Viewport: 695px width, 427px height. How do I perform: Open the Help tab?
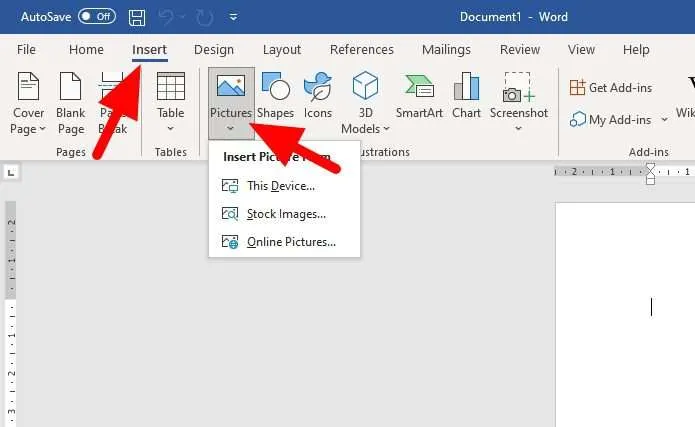(636, 50)
